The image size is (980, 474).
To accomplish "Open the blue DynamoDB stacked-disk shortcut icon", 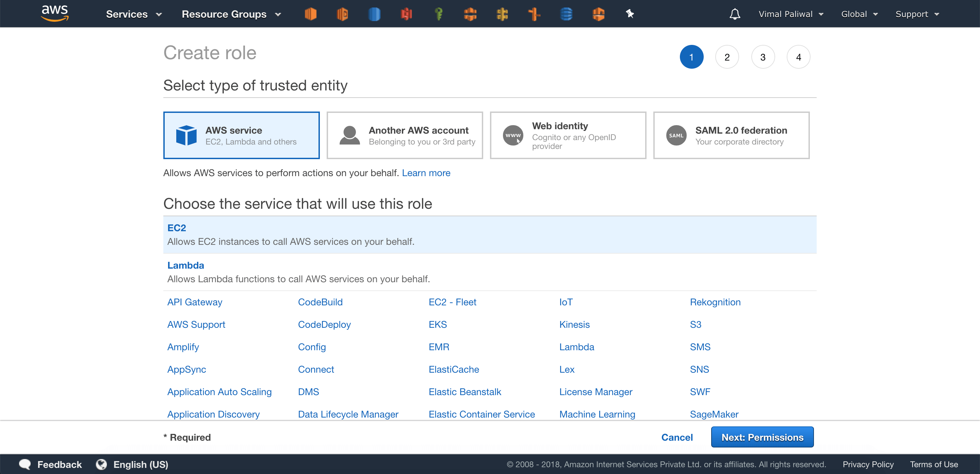I will coord(566,14).
